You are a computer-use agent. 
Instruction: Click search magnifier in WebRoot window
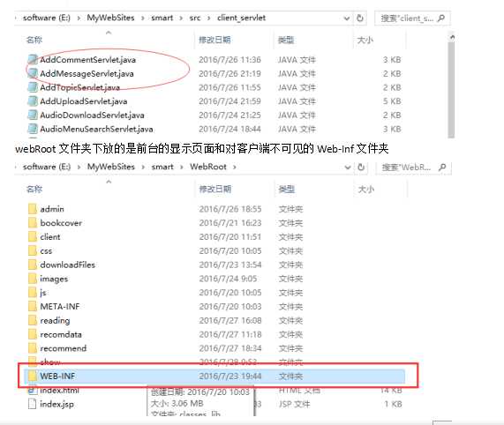[x=442, y=167]
